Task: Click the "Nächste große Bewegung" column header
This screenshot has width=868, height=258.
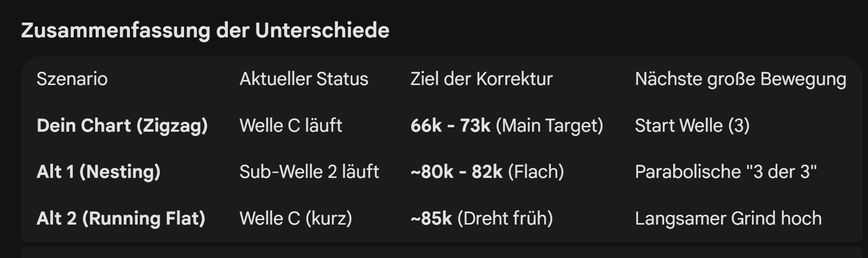Action: tap(740, 79)
